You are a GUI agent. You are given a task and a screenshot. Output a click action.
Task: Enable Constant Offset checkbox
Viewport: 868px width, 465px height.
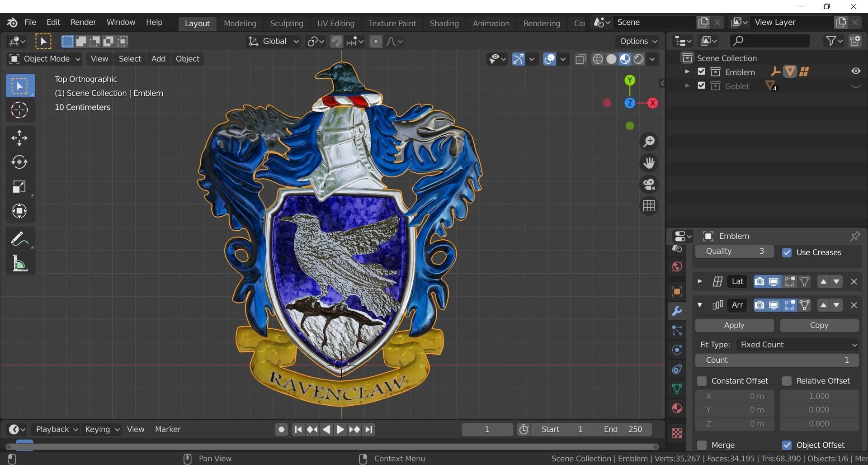pos(702,381)
